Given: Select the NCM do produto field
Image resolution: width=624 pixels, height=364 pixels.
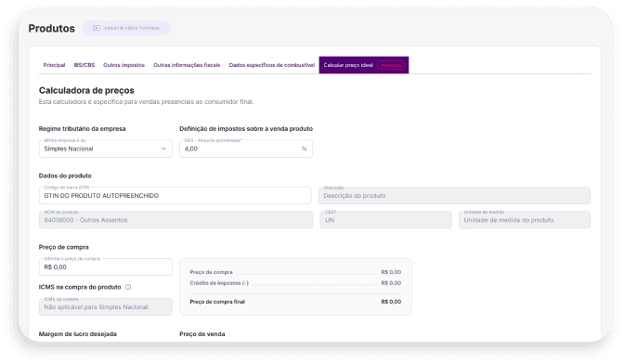Looking at the screenshot, I should click(175, 220).
